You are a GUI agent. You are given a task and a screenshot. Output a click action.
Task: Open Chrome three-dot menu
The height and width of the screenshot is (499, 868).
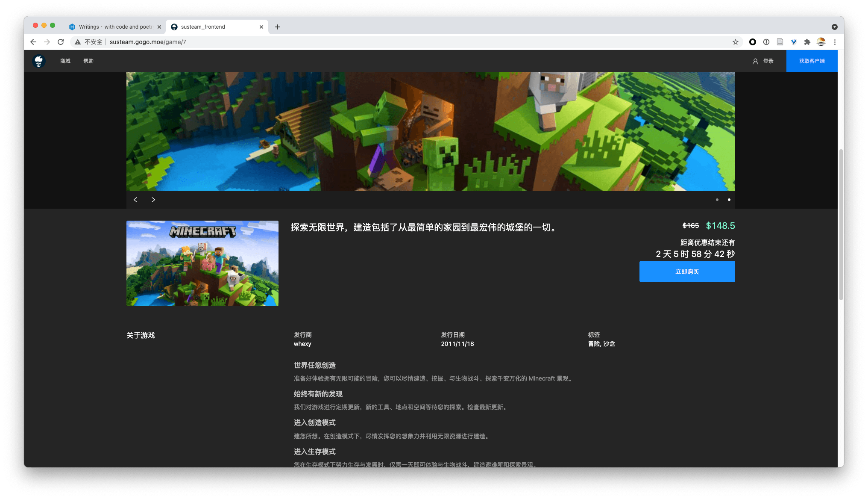coord(835,42)
